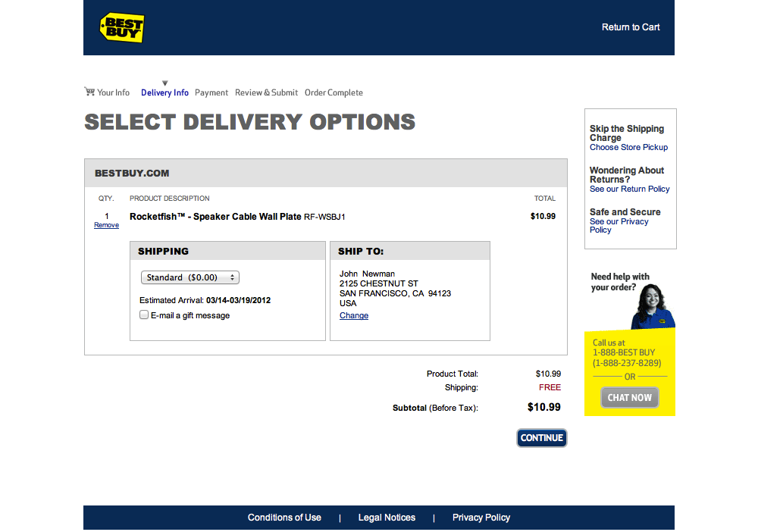Click the triangle marker above Delivery Info
The image size is (758, 532).
point(164,83)
